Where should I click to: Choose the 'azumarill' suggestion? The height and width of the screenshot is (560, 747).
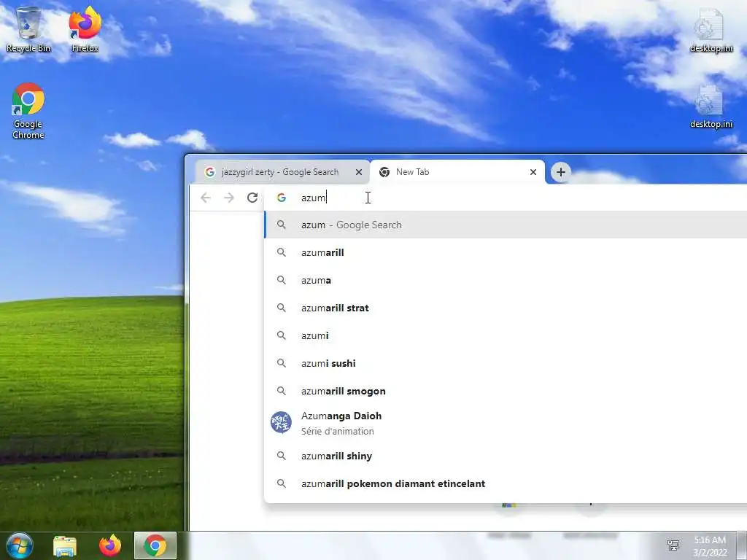506,252
